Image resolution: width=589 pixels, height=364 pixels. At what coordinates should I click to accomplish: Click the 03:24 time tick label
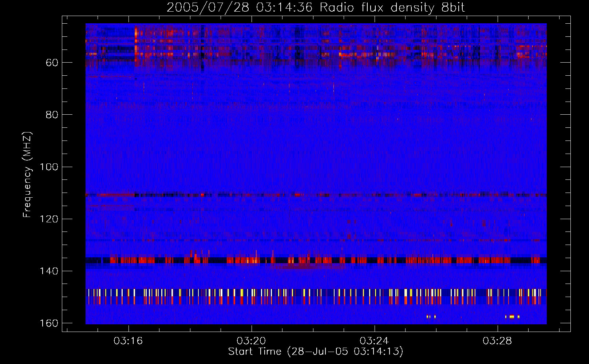374,341
